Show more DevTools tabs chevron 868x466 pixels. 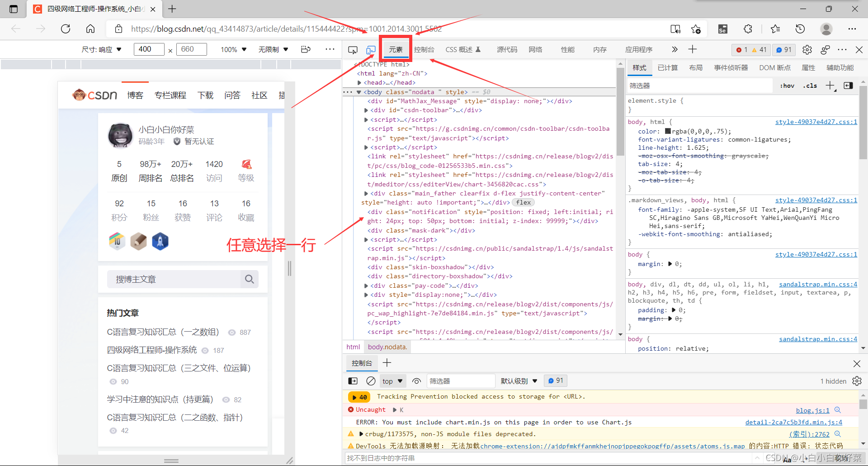(675, 49)
